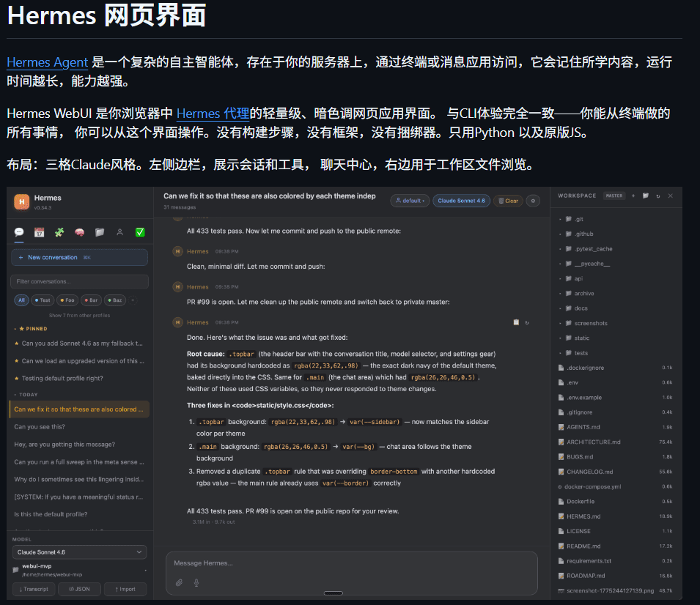Click the MASTER branch label in Workspace
Viewport: 700px width, 605px height.
coord(613,196)
